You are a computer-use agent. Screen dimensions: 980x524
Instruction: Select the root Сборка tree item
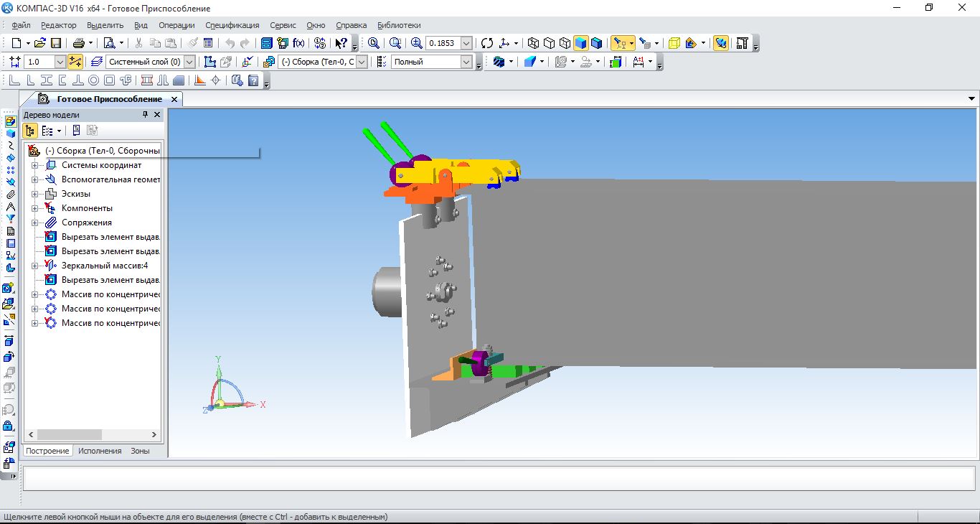(x=102, y=151)
